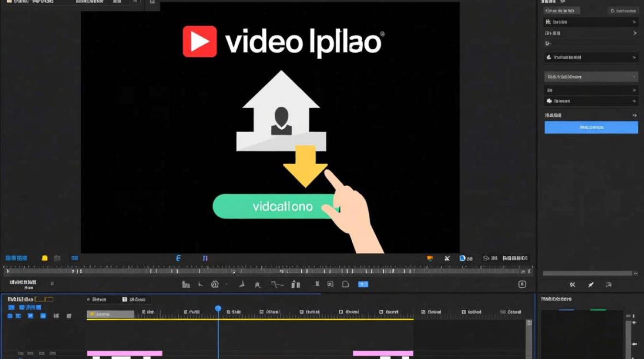Image resolution: width=644 pixels, height=359 pixels.
Task: Select the second tab above the timeline ruler
Action: click(134, 299)
